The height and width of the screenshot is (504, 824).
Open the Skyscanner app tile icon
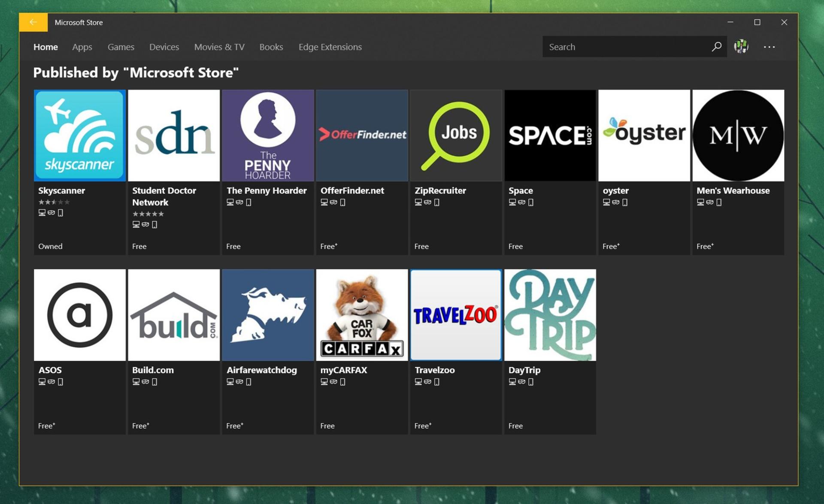click(x=80, y=135)
